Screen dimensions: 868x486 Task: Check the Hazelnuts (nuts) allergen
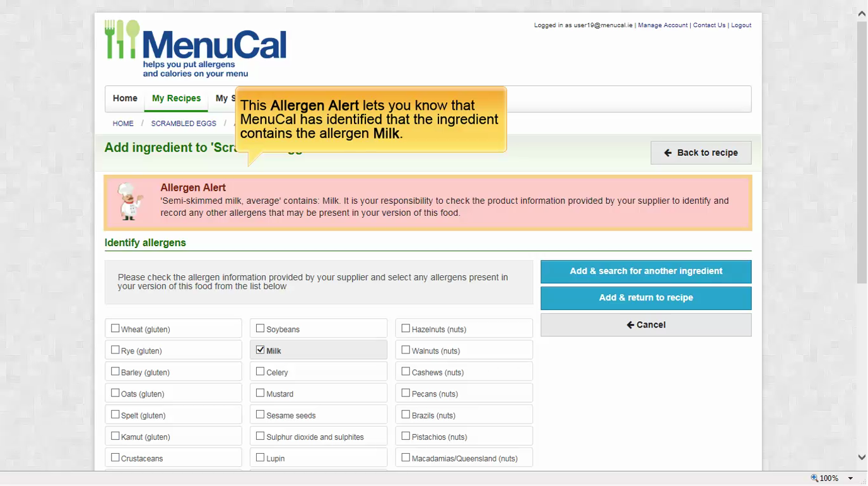click(x=406, y=328)
